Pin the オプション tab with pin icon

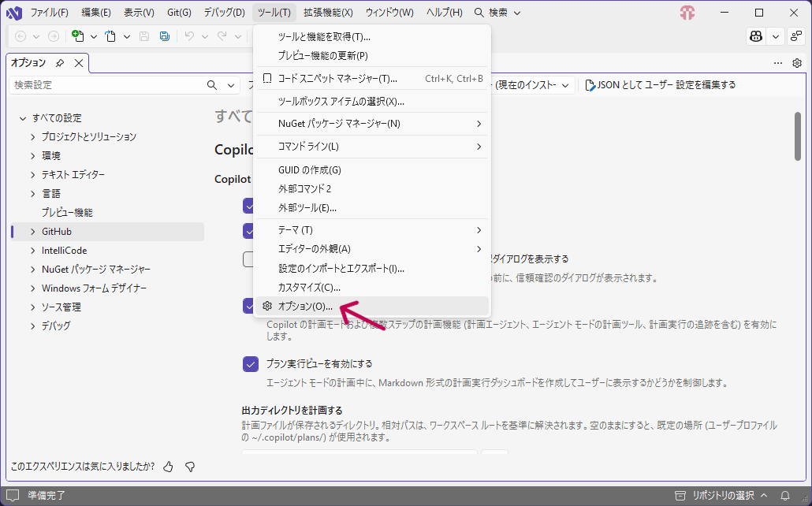pyautogui.click(x=60, y=63)
